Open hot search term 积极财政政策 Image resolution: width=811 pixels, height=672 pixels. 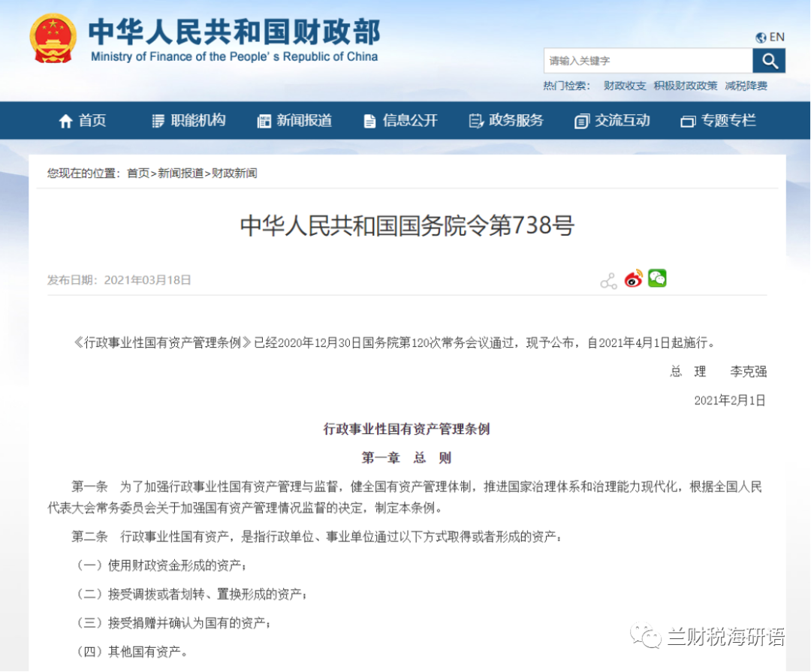[686, 86]
